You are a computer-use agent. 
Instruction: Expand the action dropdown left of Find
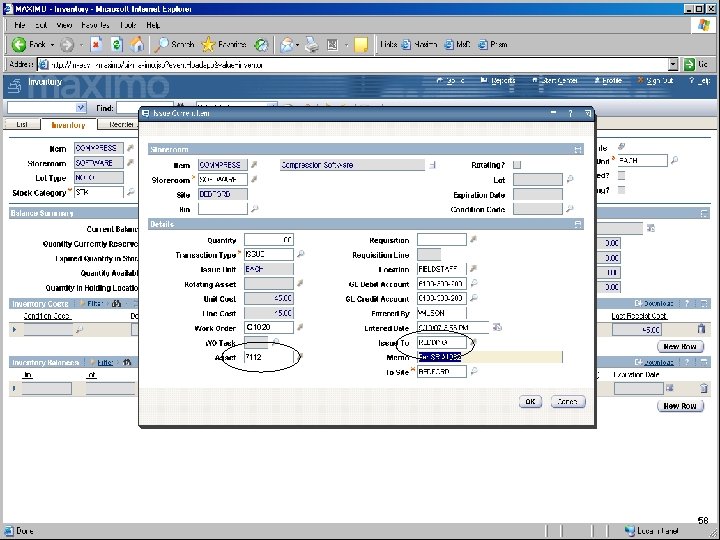click(81, 107)
